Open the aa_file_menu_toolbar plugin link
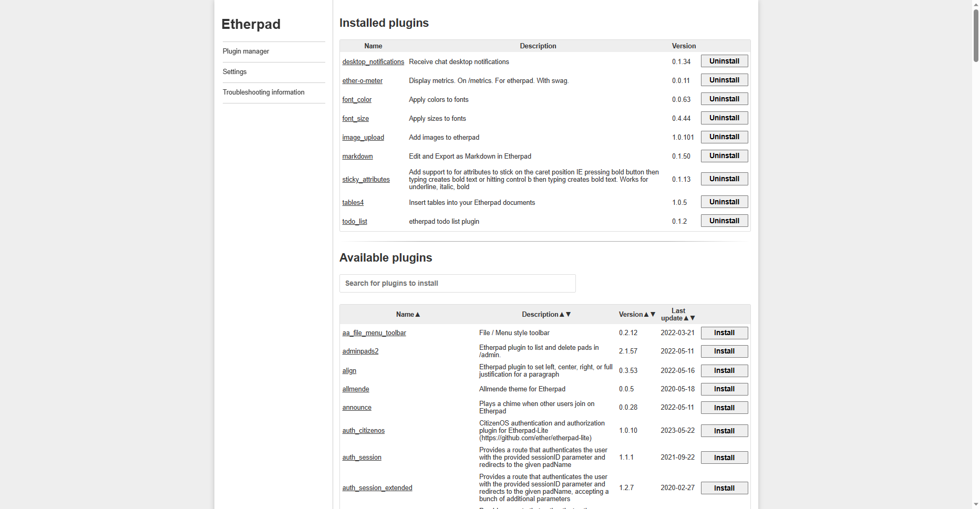 [374, 333]
